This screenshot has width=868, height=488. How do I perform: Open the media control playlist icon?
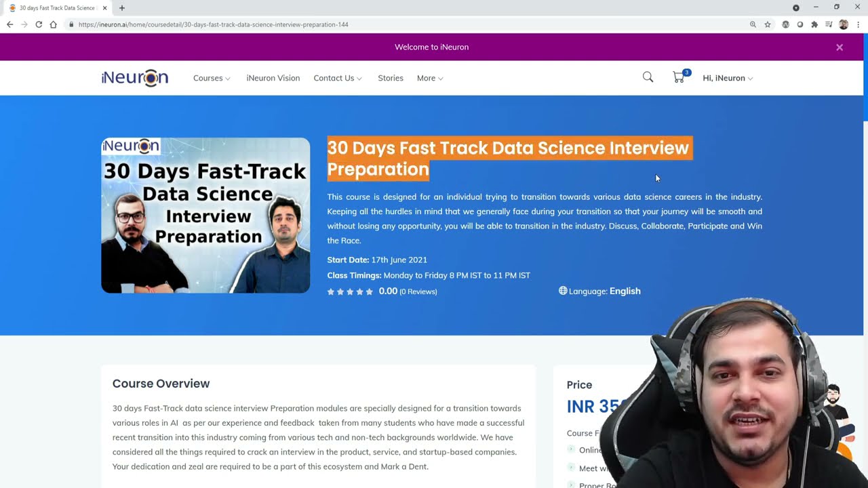[x=829, y=24]
